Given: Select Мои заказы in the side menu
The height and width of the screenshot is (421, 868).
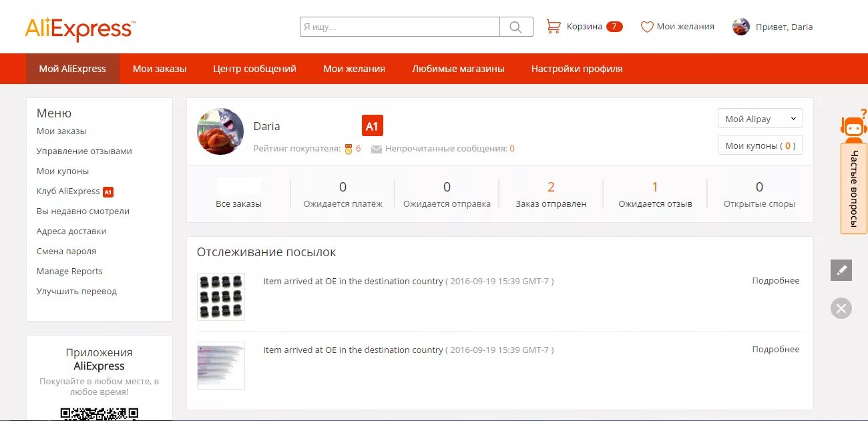Looking at the screenshot, I should (61, 131).
